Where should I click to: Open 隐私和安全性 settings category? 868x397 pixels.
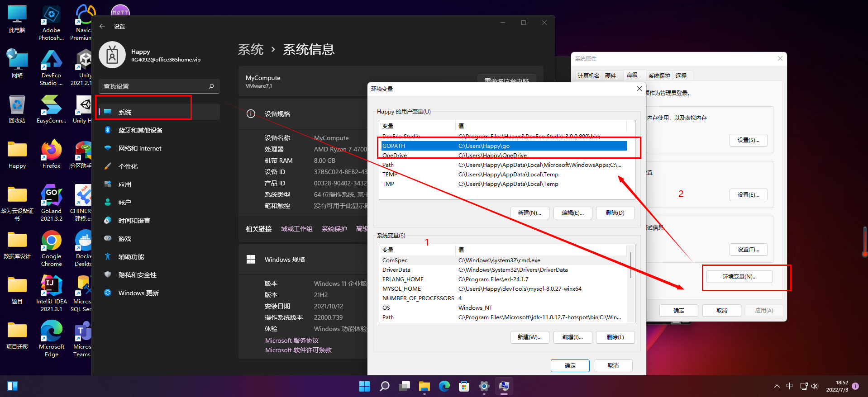[x=159, y=274]
